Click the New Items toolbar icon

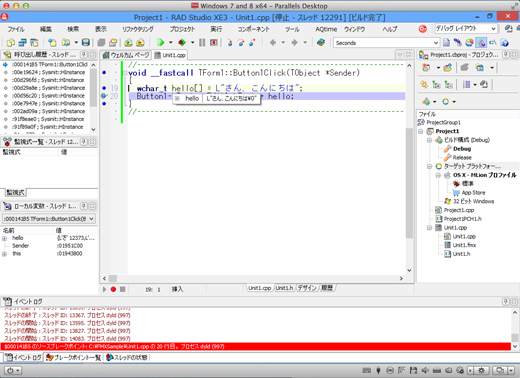pos(52,42)
